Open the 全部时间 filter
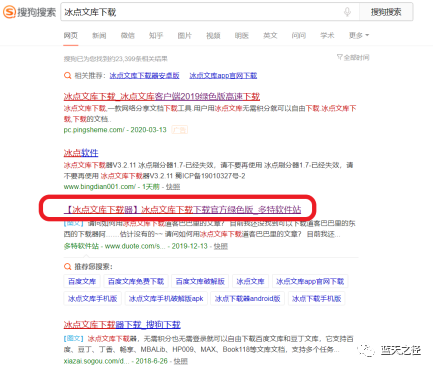 coord(353,58)
